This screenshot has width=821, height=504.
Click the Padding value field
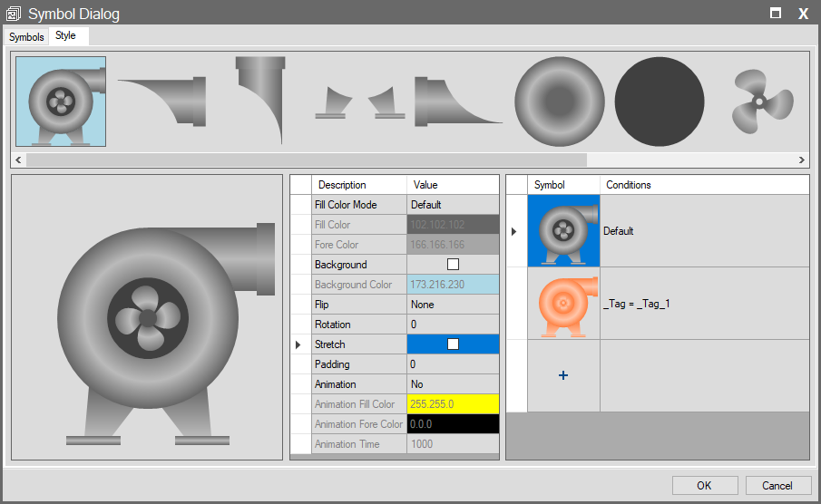pyautogui.click(x=453, y=364)
